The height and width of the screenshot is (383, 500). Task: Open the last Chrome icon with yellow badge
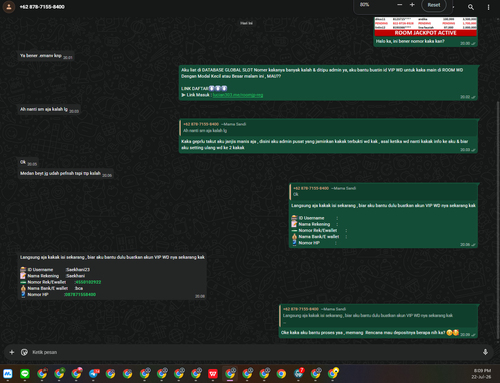[333, 374]
